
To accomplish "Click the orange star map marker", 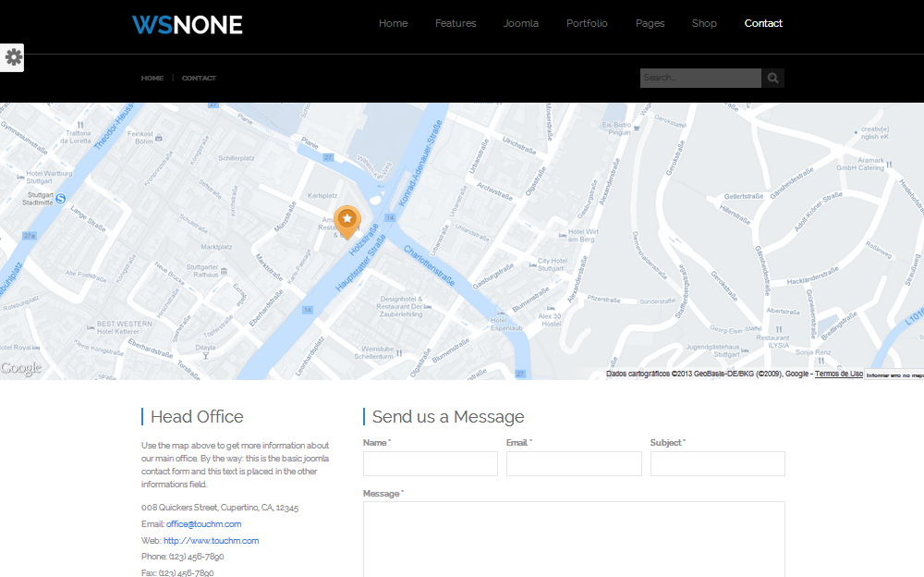I will (347, 220).
